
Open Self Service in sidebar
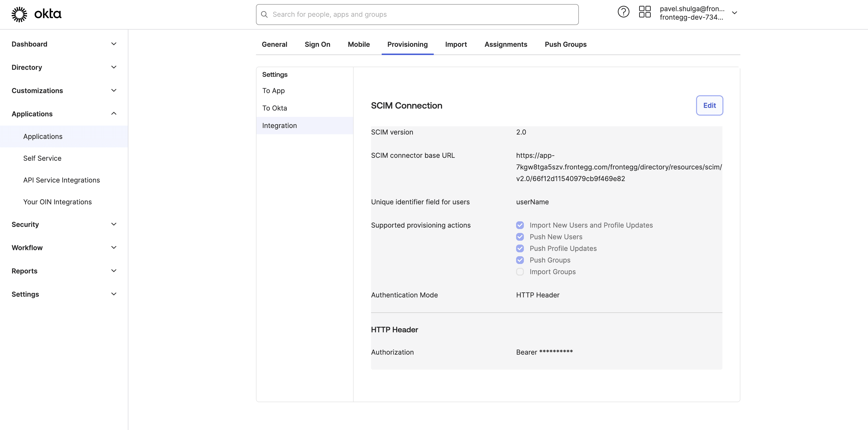[x=64, y=158]
